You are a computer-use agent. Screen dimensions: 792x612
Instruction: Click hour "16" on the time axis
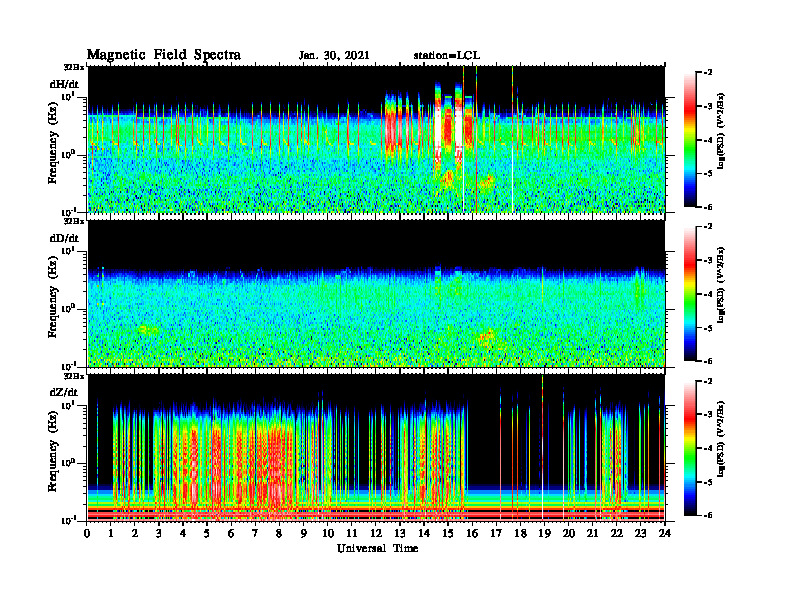[x=472, y=533]
